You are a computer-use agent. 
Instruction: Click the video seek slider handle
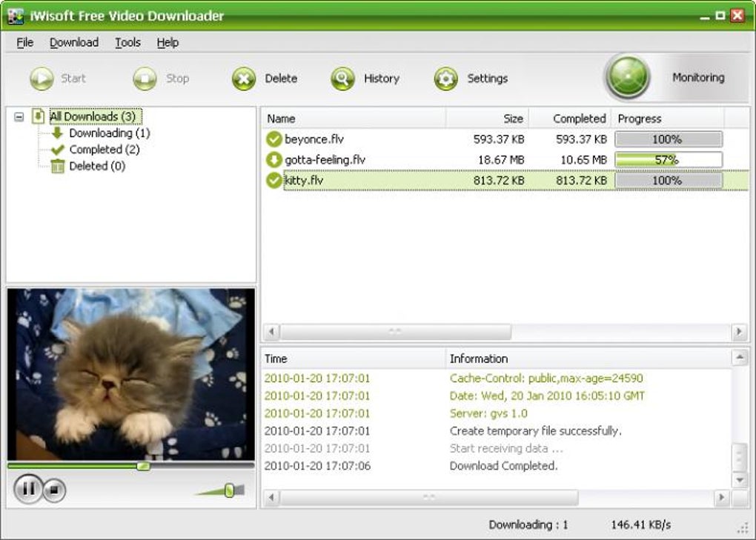tap(143, 466)
